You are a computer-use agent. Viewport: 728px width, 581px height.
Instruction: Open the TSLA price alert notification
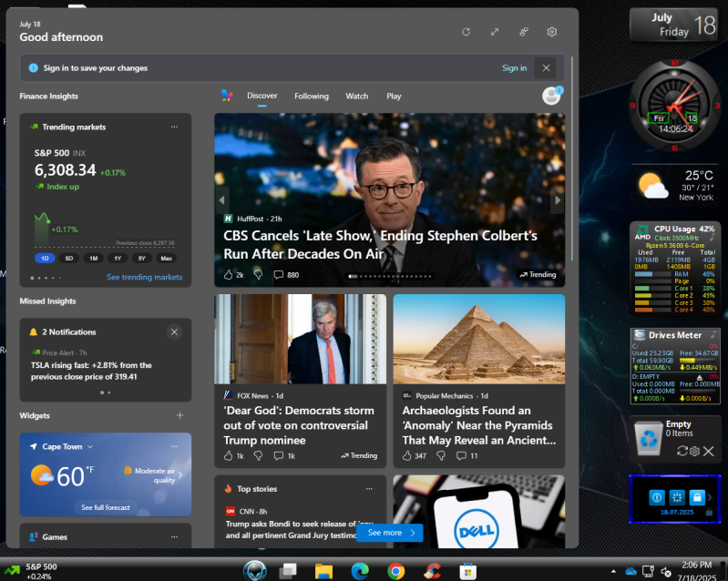pos(91,371)
